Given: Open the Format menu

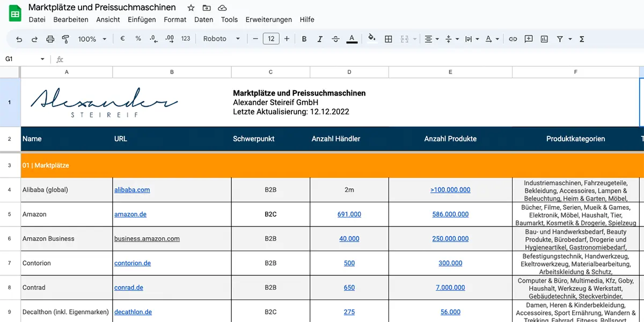Looking at the screenshot, I should (175, 19).
